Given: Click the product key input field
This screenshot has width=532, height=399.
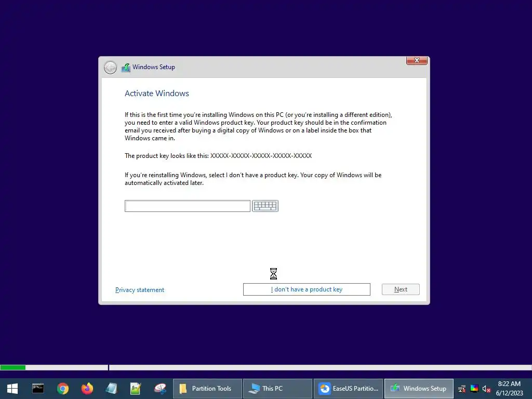Looking at the screenshot, I should pyautogui.click(x=187, y=206).
